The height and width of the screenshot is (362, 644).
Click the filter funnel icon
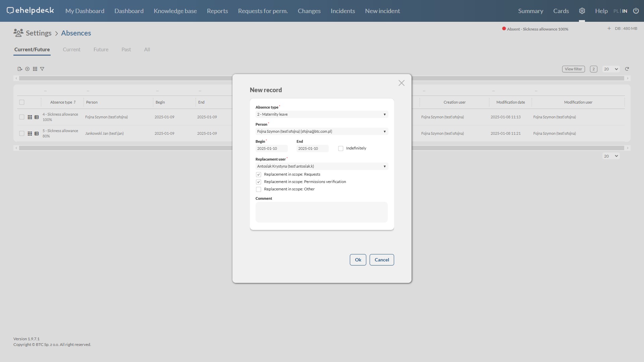tap(42, 69)
